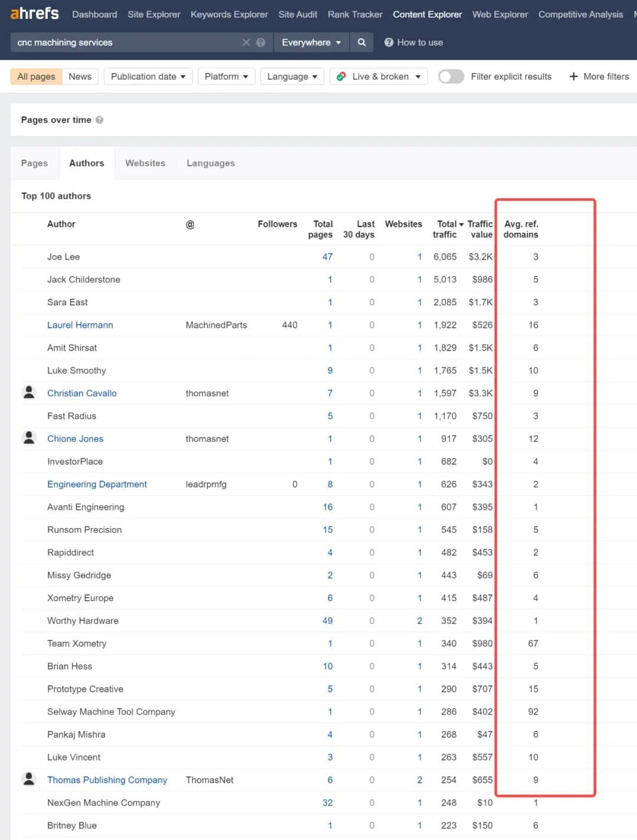Open Engineering Department author link
This screenshot has width=637, height=840.
[97, 484]
